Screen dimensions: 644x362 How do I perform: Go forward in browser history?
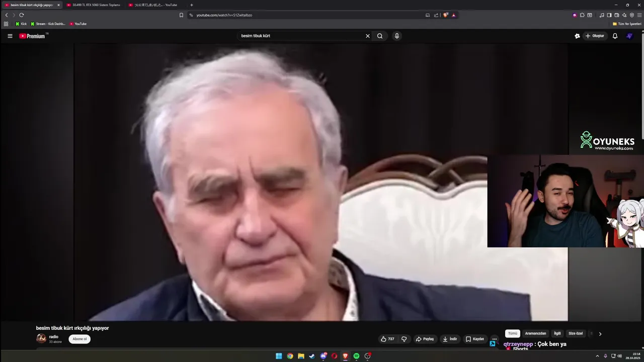click(14, 15)
